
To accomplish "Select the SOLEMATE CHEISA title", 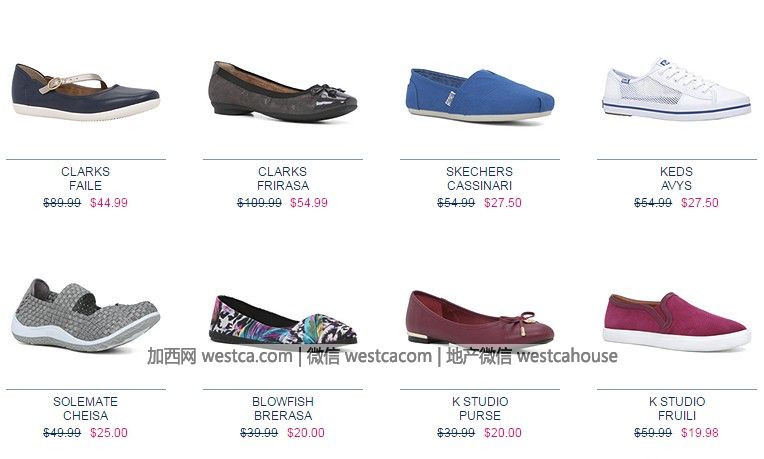I will 86,408.
